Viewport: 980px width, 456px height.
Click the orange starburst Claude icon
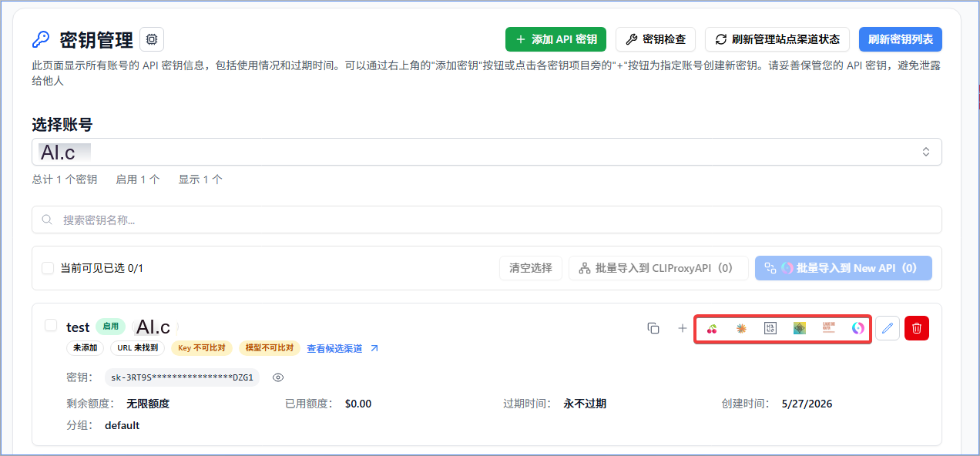(x=741, y=328)
